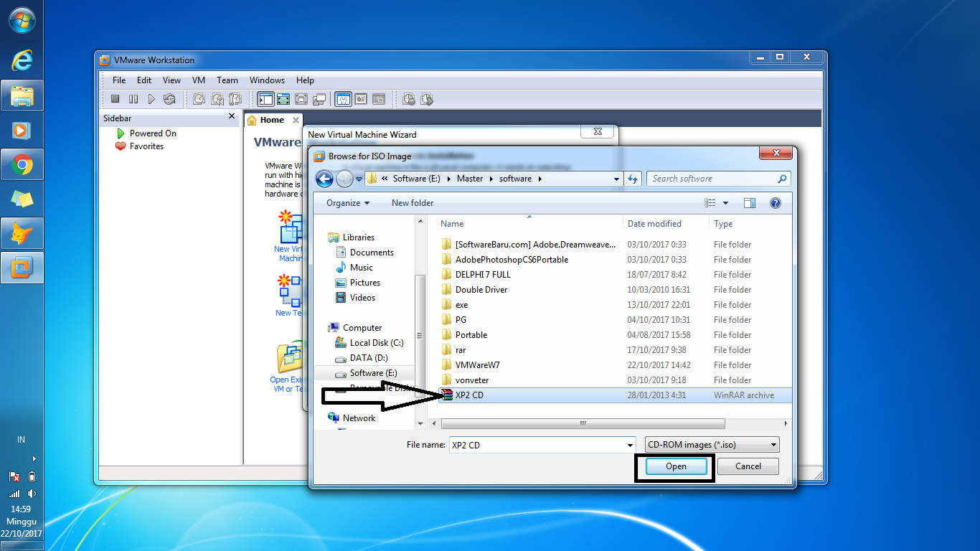Click the VMware Suspend pause icon
Screen dimensions: 980x551
tap(133, 99)
